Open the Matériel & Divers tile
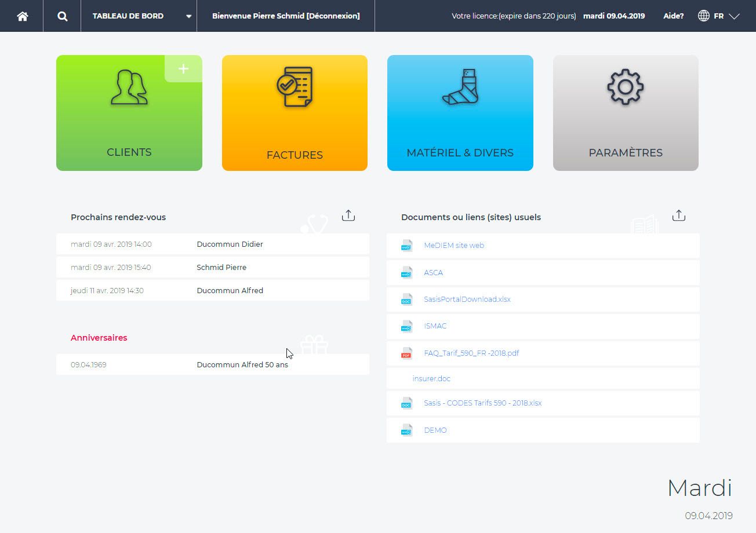756x533 pixels. (x=460, y=113)
